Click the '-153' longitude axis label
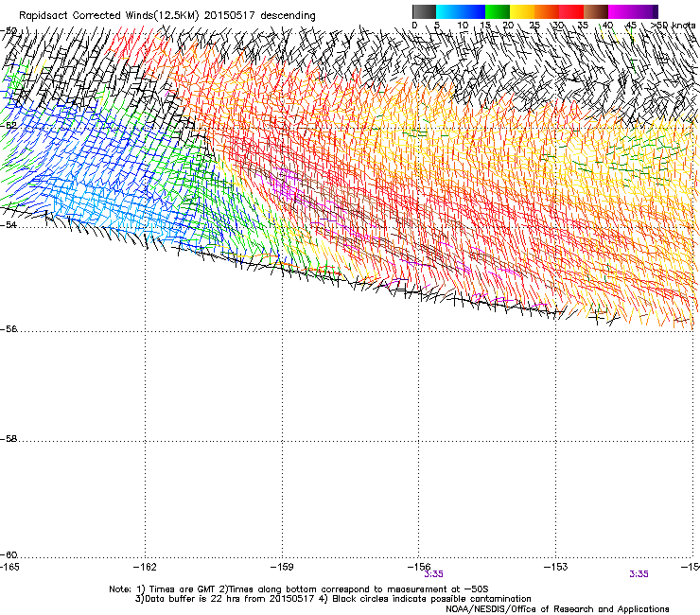The height and width of the screenshot is (615, 700). pyautogui.click(x=556, y=567)
